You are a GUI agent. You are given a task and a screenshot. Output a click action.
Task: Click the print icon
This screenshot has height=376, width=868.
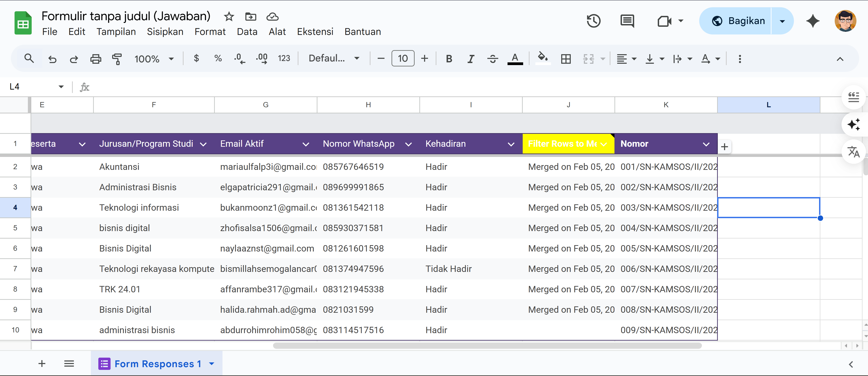pyautogui.click(x=96, y=59)
